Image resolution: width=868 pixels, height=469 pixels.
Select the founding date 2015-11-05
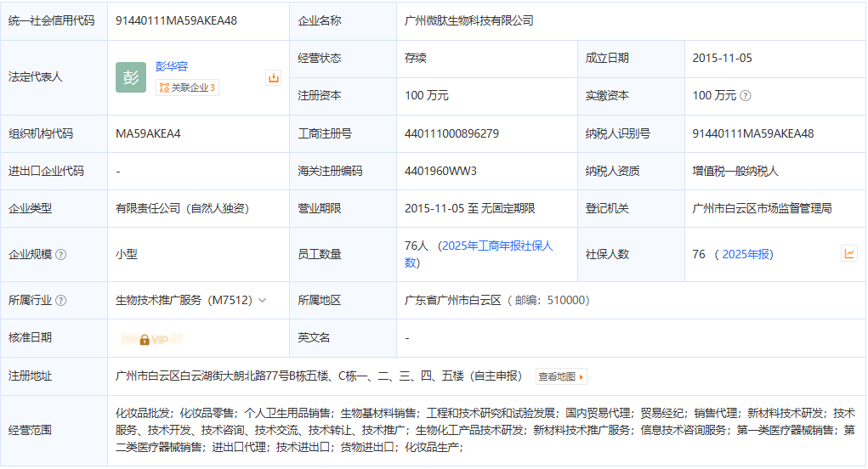(722, 58)
